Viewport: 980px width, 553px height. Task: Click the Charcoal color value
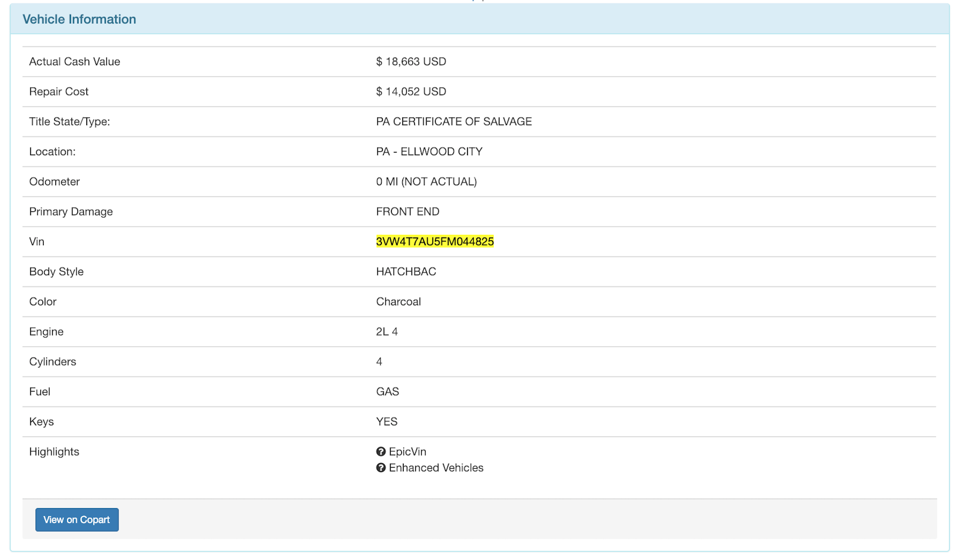coord(398,302)
